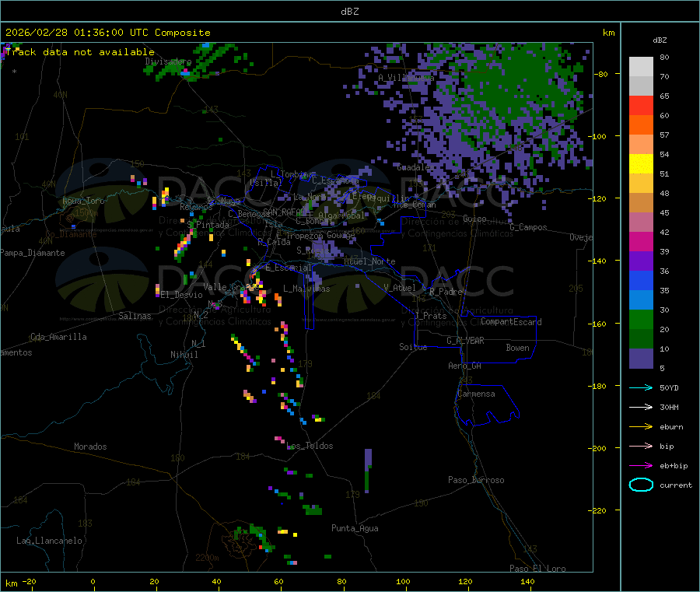The width and height of the screenshot is (700, 592).
Task: Click the 30HM white arrow legend icon
Action: tap(641, 407)
